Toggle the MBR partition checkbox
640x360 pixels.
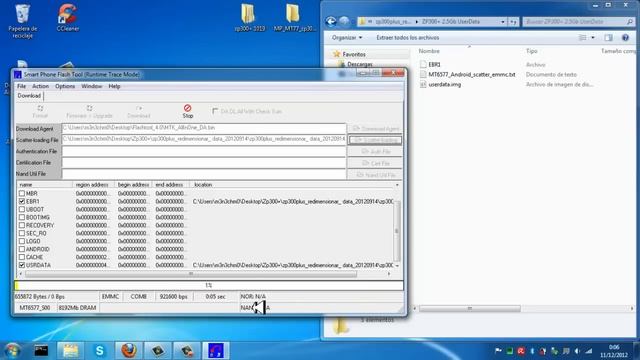22,193
